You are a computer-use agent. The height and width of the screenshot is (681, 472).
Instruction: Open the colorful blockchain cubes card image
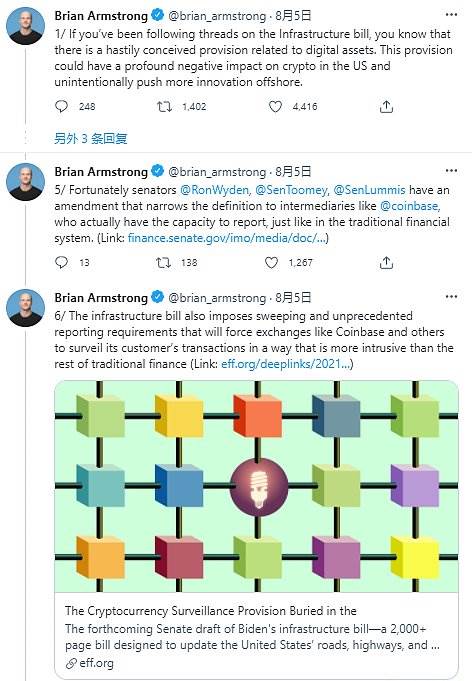(256, 486)
